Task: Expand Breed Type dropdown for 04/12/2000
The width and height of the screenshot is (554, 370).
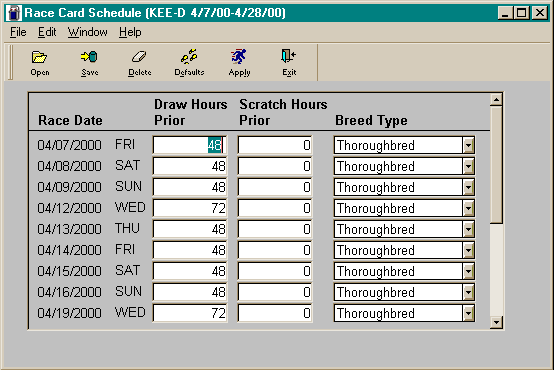Action: point(468,208)
